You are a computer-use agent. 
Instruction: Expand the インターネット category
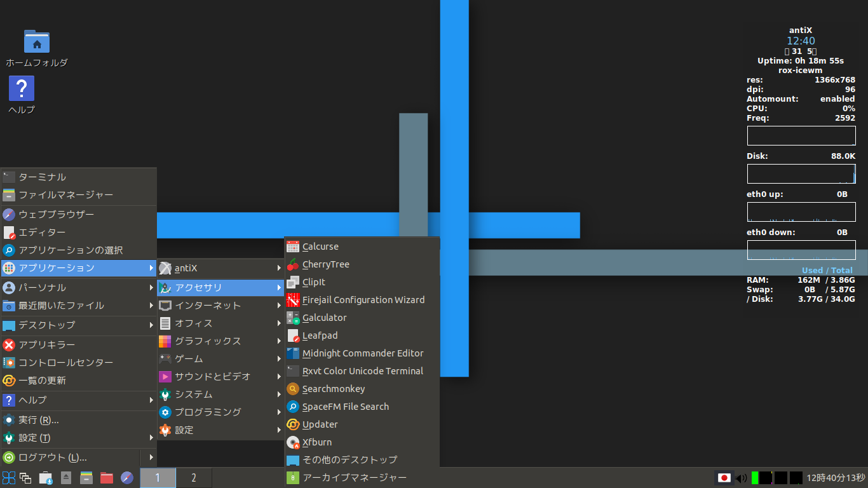[220, 306]
